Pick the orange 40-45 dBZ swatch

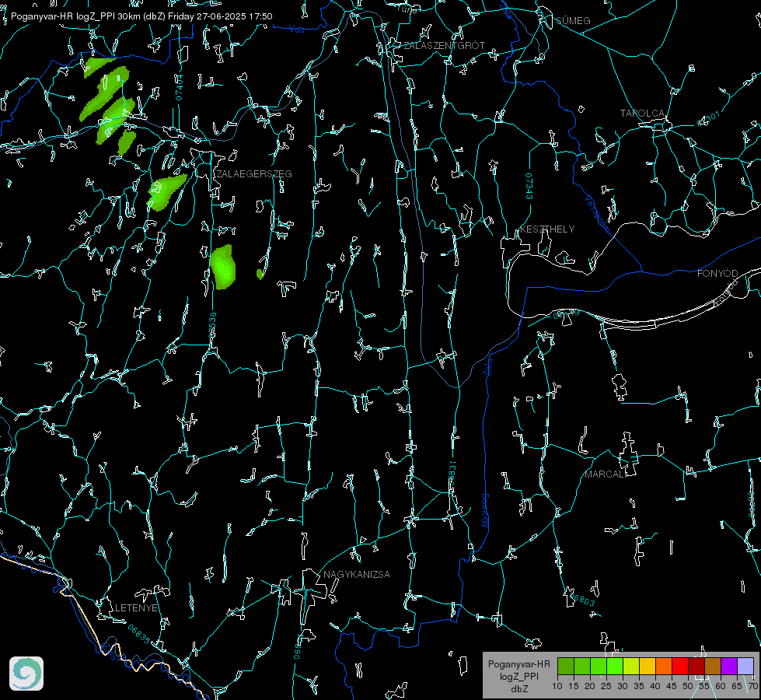click(x=664, y=666)
